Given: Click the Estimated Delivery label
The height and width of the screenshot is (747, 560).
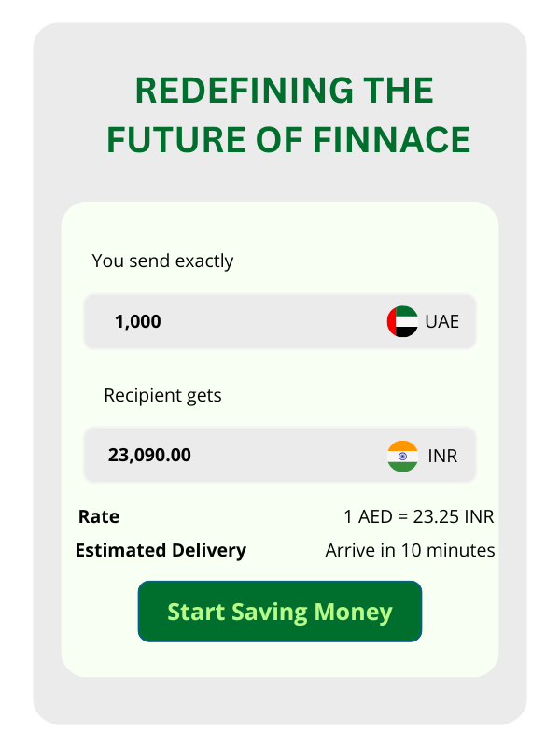Looking at the screenshot, I should tap(161, 550).
